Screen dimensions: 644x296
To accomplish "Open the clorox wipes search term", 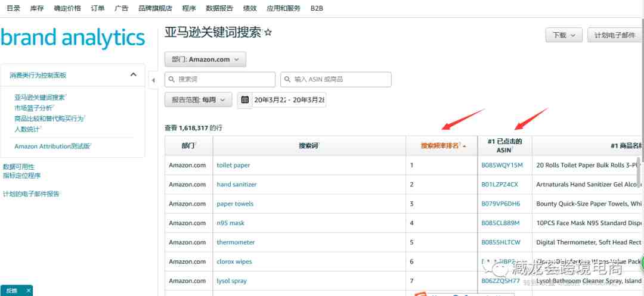I will 234,261.
